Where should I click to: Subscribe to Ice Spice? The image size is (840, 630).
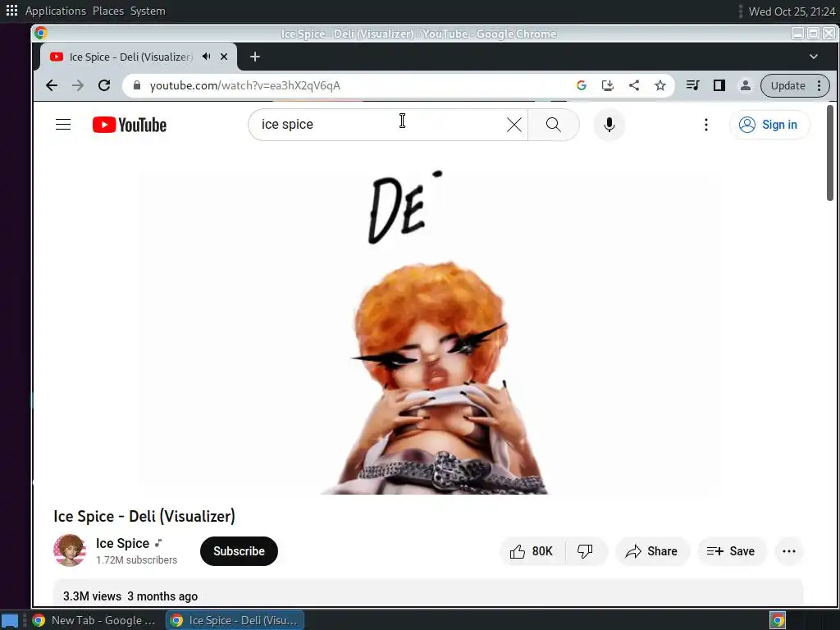(239, 551)
